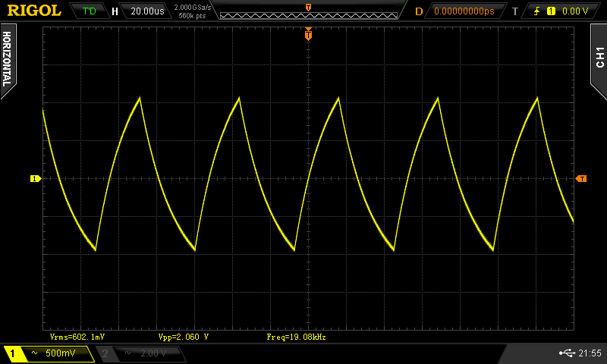The image size is (607, 364).
Task: Click the Vrms=602.1mV measurement
Action: click(x=77, y=337)
